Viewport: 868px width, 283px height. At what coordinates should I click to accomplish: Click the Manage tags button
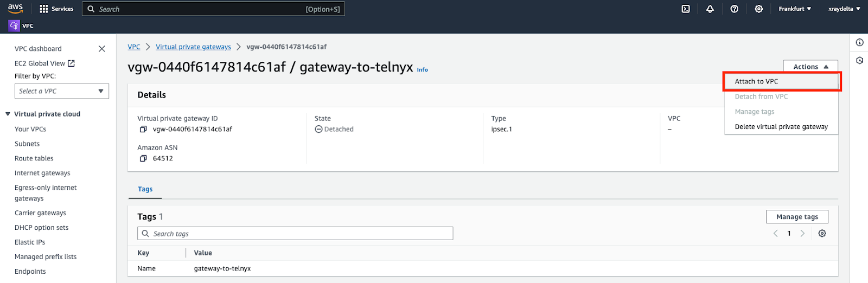(x=797, y=217)
